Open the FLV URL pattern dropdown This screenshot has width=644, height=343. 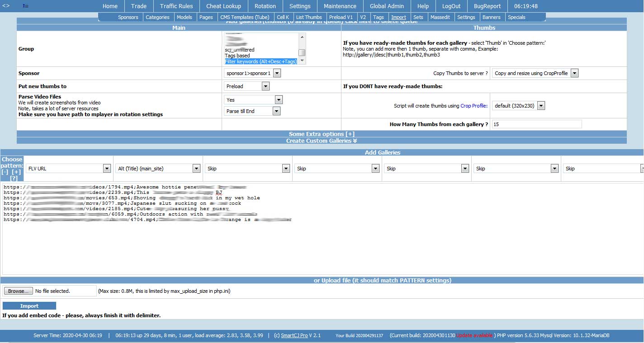pos(68,169)
